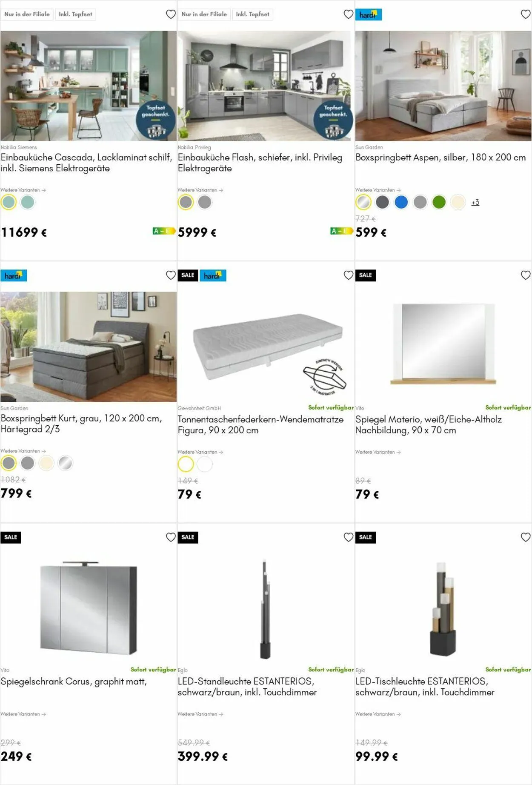Viewport: 532px width, 785px height.
Task: Open LED-Standleuchte ESTANTERIOS product title
Action: click(247, 687)
